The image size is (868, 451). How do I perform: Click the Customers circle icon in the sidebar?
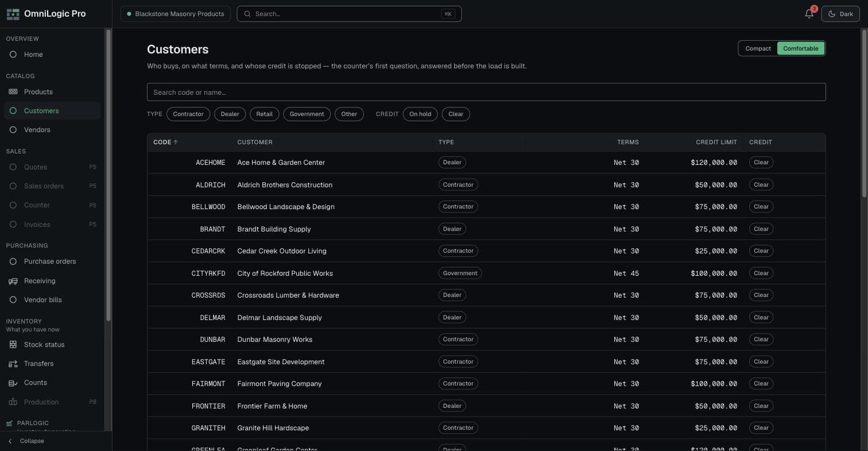coord(13,111)
